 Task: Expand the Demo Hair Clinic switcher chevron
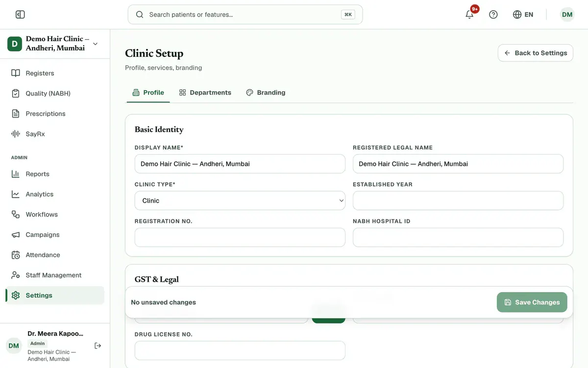(x=95, y=44)
